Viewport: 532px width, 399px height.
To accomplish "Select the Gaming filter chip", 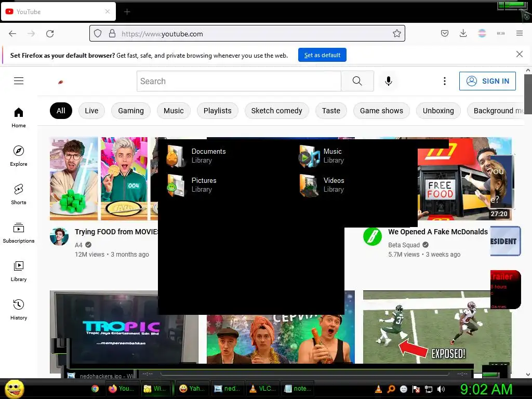I will point(131,111).
